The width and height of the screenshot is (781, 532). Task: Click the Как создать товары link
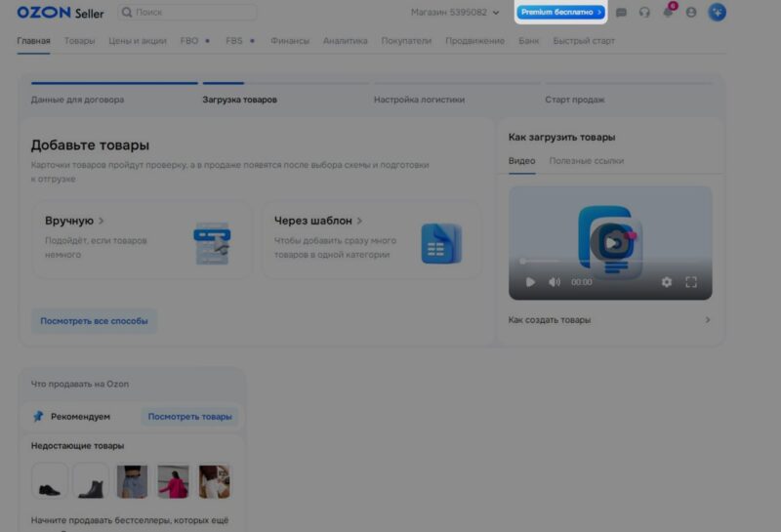point(550,320)
